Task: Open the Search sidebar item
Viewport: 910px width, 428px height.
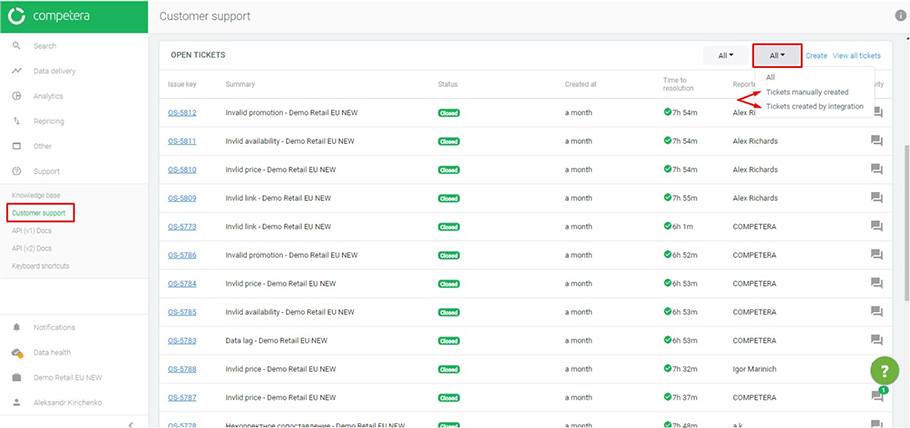Action: 45,46
